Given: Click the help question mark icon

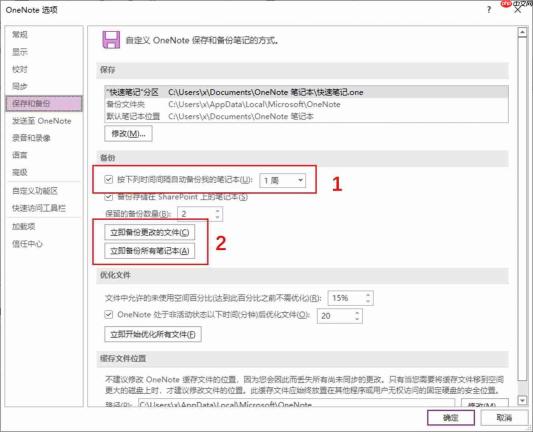Looking at the screenshot, I should (x=489, y=10).
